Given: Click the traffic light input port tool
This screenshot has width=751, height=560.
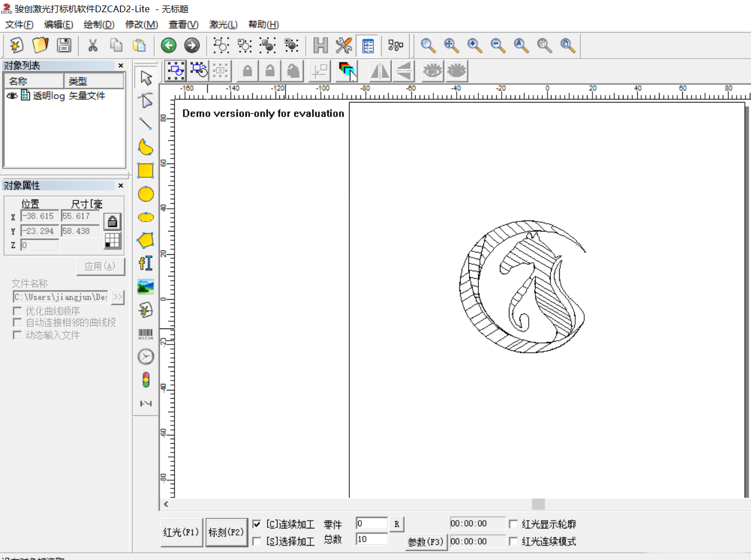Looking at the screenshot, I should point(146,380).
